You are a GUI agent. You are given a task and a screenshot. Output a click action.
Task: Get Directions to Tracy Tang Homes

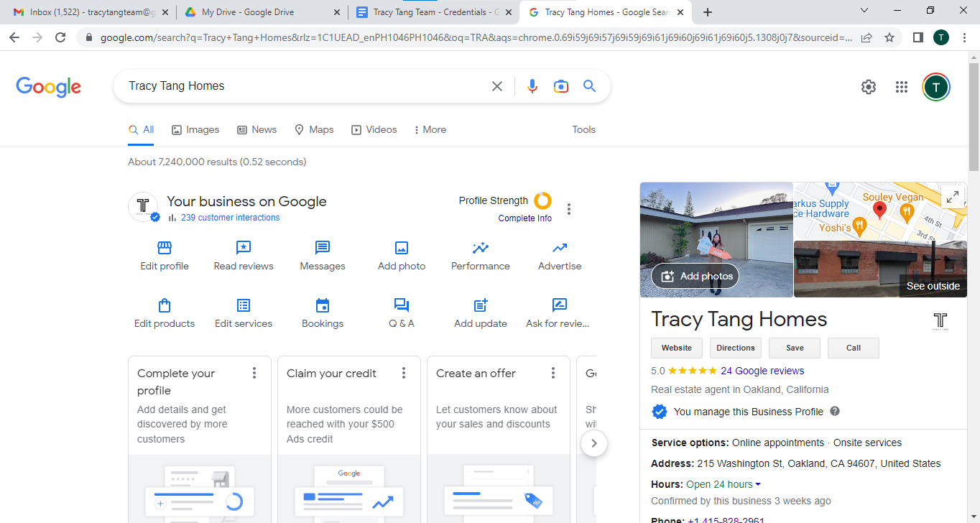[736, 348]
